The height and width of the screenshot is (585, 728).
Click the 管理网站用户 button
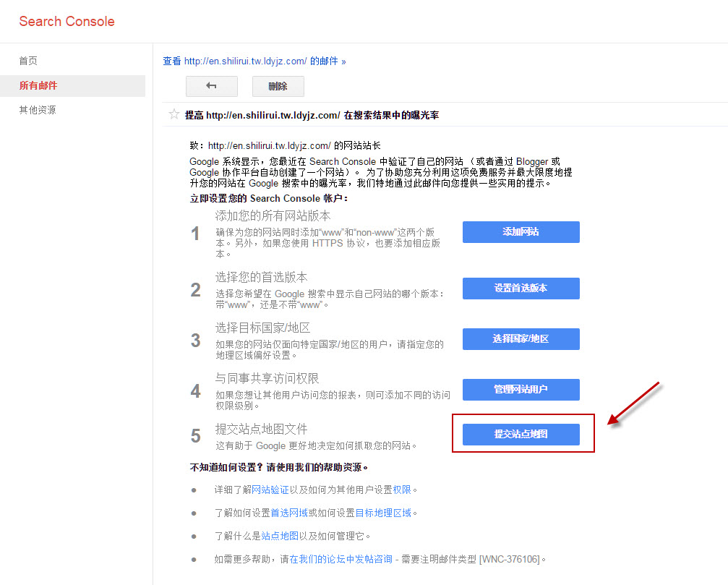click(x=521, y=389)
